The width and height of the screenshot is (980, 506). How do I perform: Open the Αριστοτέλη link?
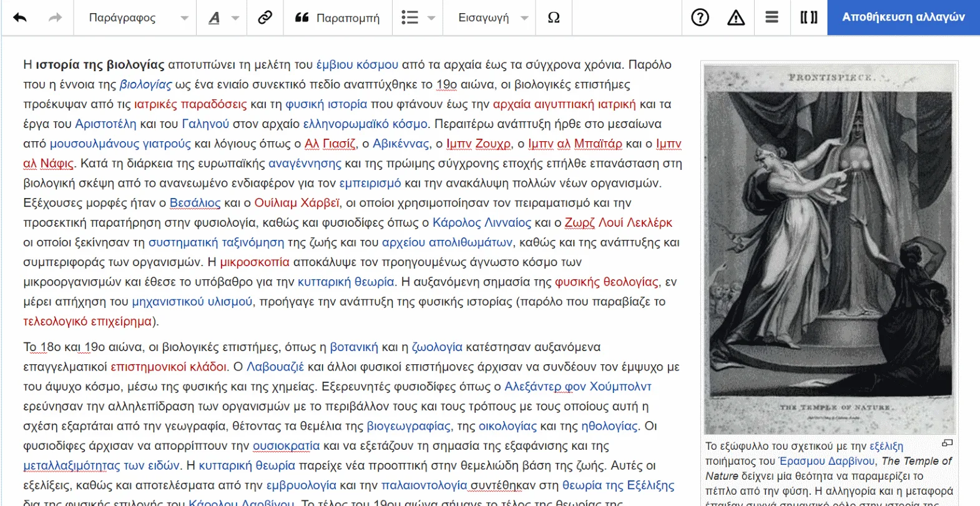point(105,124)
